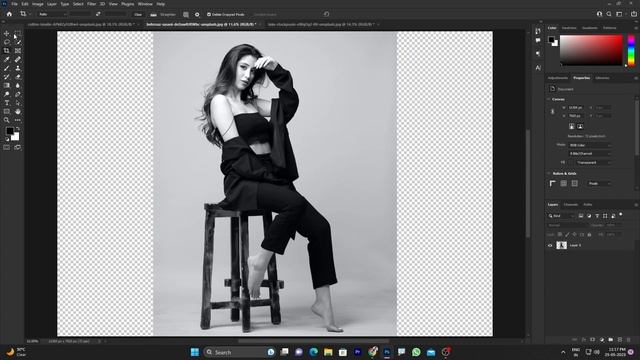This screenshot has height=360, width=640.
Task: Toggle Quick Mask mode icon
Action: (x=7, y=148)
